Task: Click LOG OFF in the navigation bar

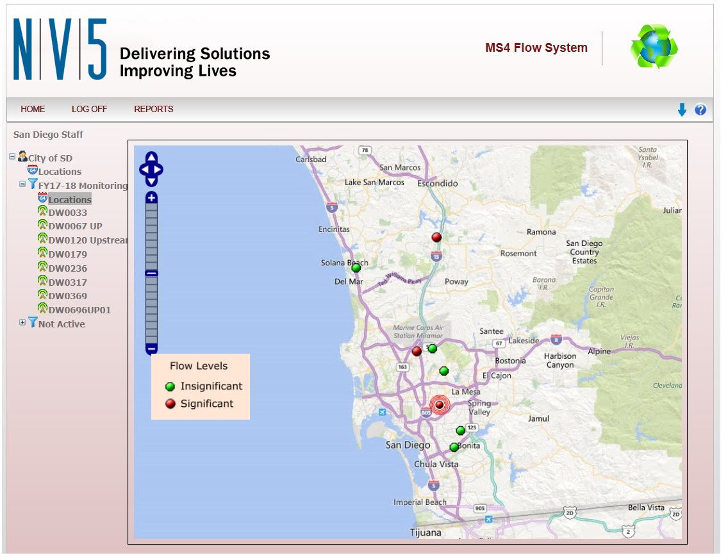Action: click(x=89, y=109)
